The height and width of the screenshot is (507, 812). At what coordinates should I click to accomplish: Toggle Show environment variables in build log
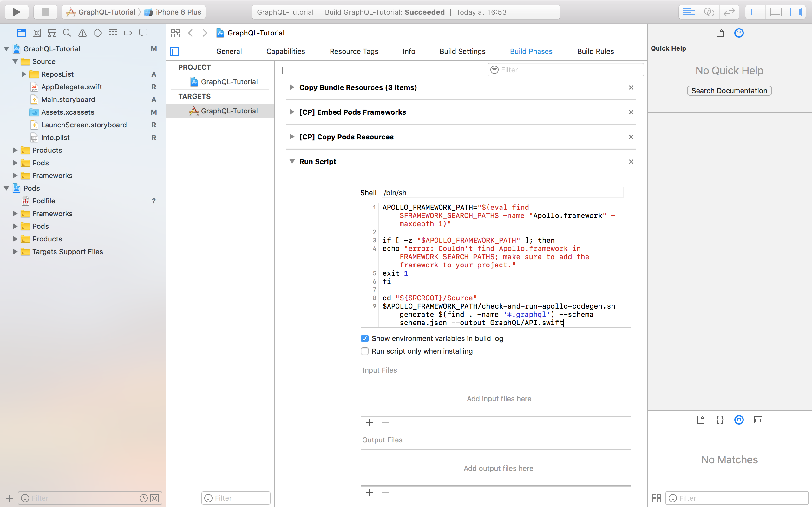[365, 338]
